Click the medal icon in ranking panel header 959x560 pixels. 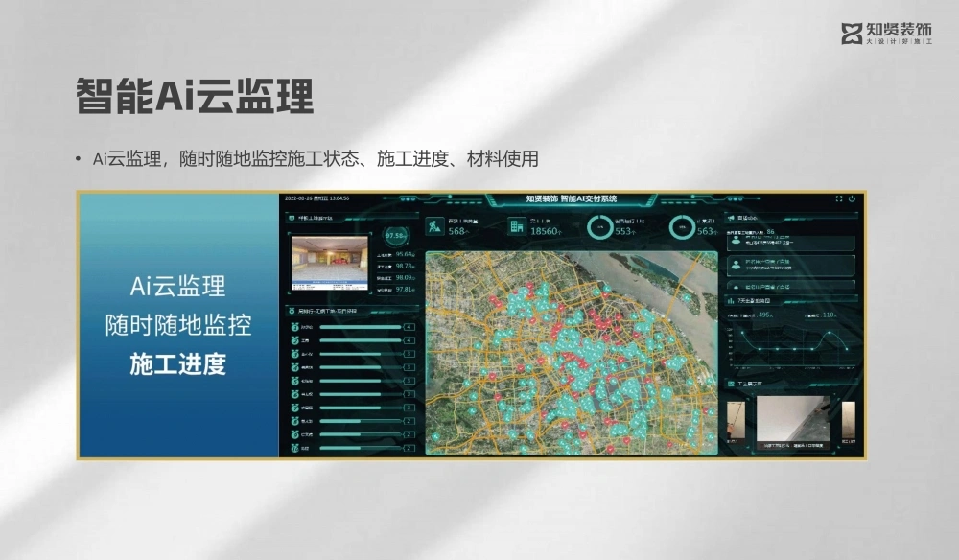coord(292,312)
